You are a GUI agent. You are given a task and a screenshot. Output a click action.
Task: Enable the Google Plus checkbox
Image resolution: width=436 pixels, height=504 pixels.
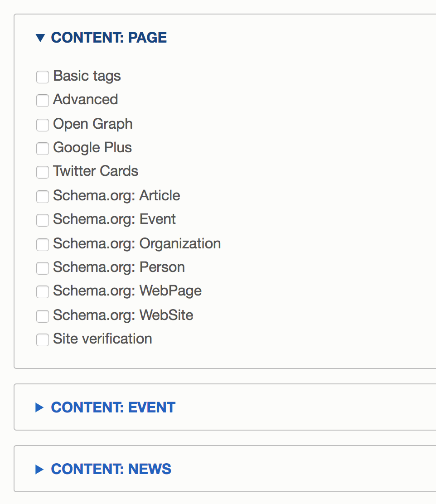click(x=43, y=149)
